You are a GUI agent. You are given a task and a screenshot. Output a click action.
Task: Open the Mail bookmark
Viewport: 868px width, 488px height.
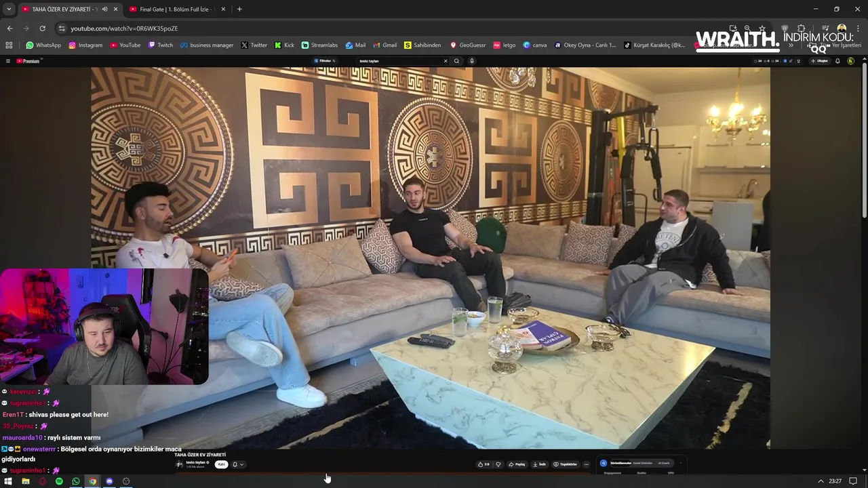coord(355,45)
